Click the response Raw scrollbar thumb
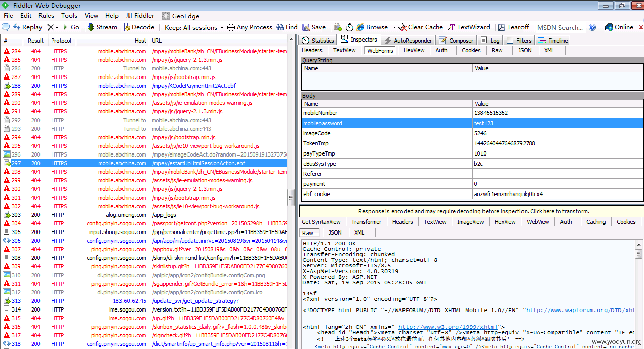Viewport: 644px width, 349px height. [x=639, y=254]
